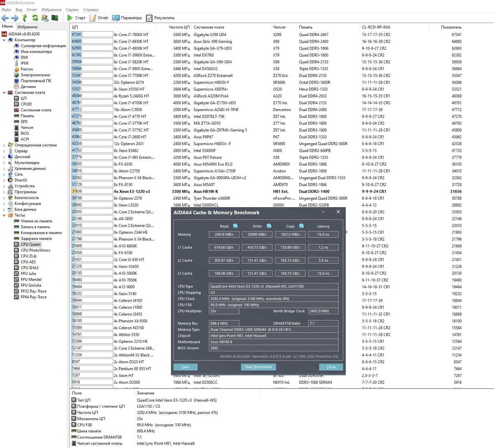Expand the Хранение данных tree node
Screen dimensions: 494x448
(x=4, y=168)
